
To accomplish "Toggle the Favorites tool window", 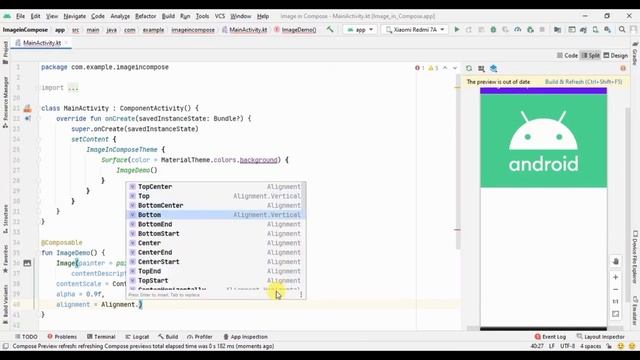I will pyautogui.click(x=5, y=259).
